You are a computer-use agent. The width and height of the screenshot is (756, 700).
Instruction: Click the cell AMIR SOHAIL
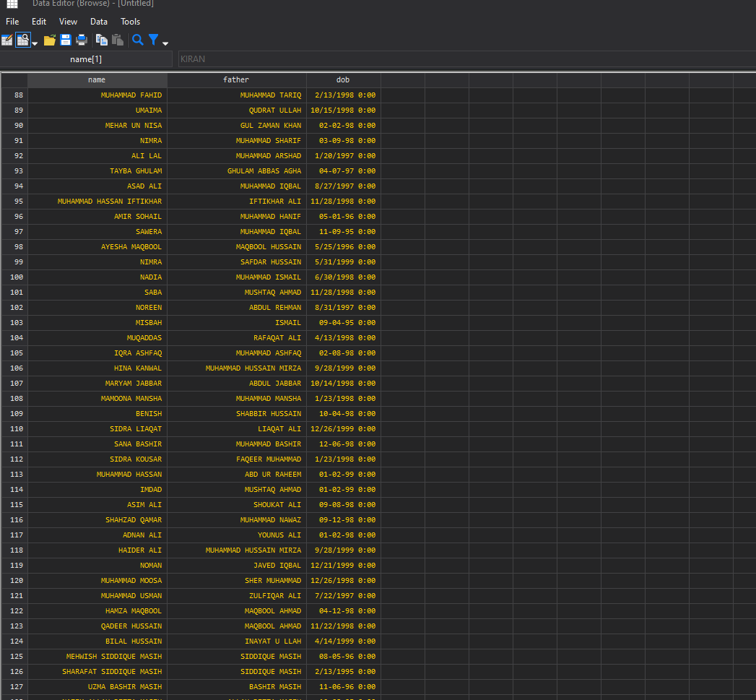(x=97, y=217)
